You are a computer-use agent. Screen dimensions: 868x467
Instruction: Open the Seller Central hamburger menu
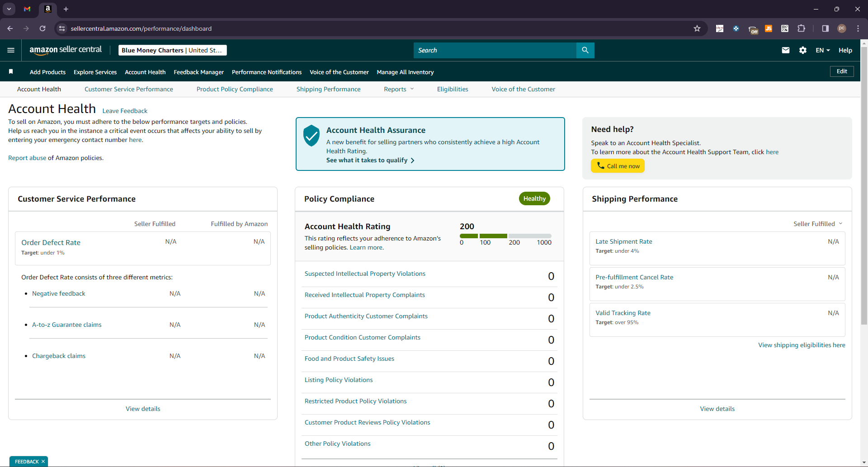tap(11, 50)
